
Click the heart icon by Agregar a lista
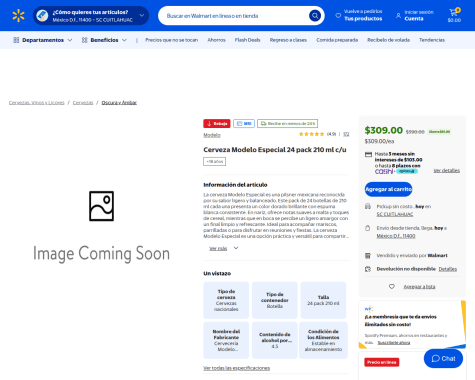[392, 287]
